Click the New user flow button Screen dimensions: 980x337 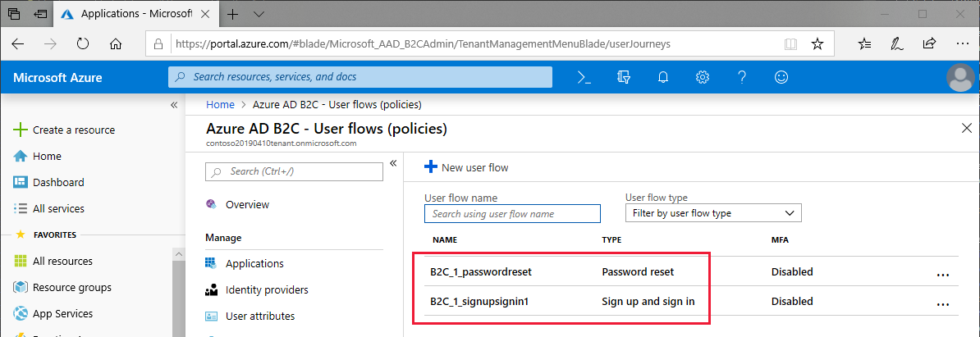tap(466, 167)
